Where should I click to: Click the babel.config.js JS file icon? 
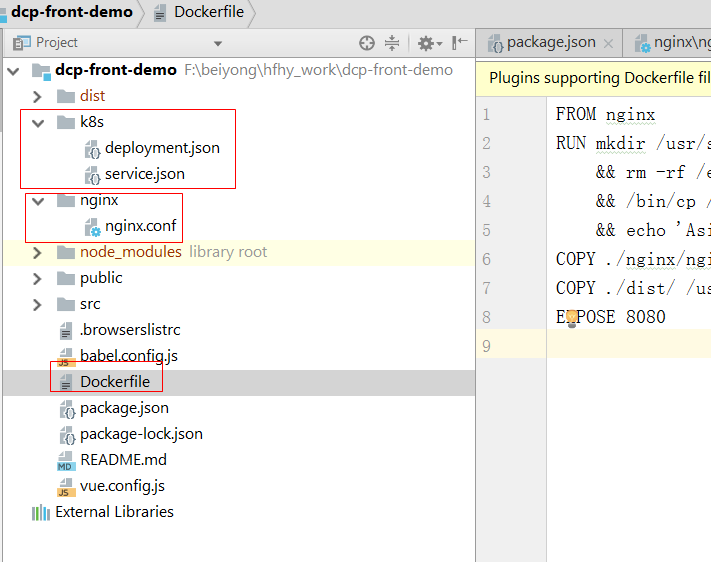(66, 357)
